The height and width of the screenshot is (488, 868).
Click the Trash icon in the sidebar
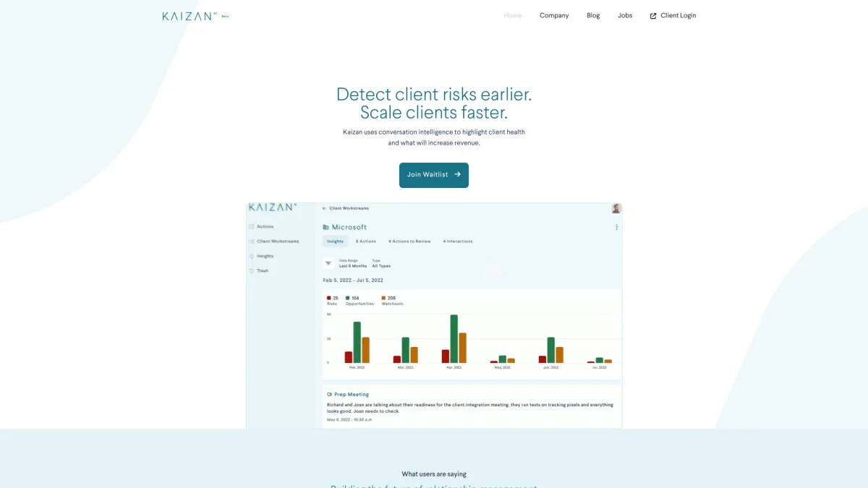pos(252,270)
